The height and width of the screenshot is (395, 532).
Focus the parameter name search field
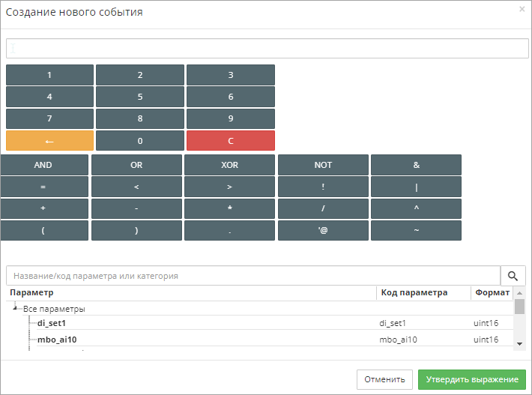point(253,276)
